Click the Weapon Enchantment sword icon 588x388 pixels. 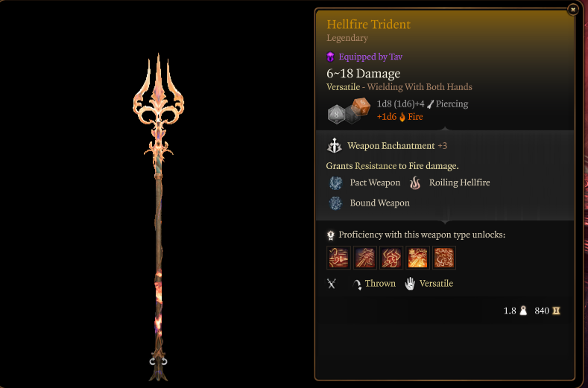[334, 145]
